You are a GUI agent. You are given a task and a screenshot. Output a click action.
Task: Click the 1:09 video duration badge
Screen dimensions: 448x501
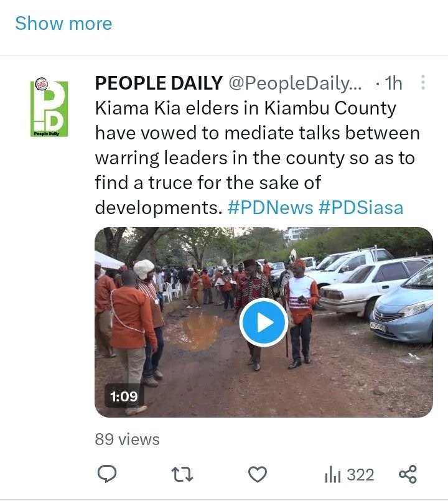pyautogui.click(x=124, y=396)
